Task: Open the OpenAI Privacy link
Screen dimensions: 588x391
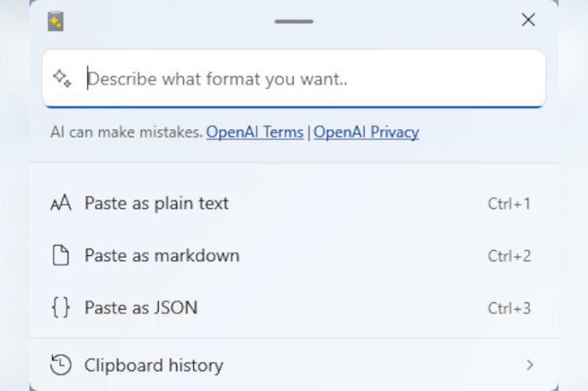Action: 366,132
